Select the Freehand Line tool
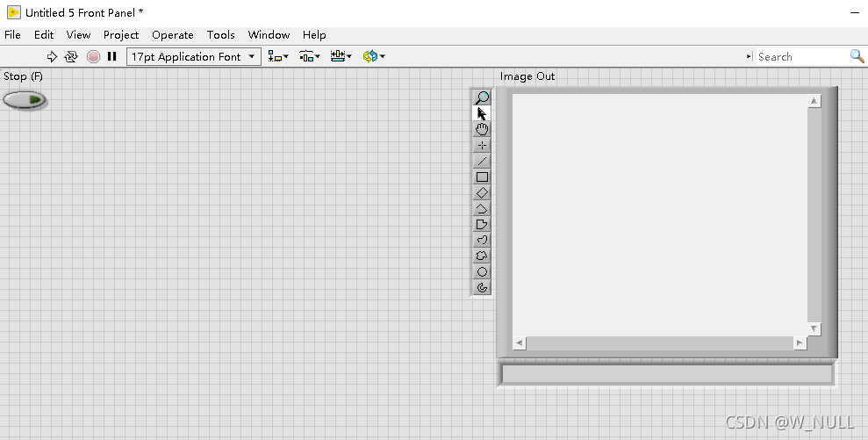 [x=482, y=240]
